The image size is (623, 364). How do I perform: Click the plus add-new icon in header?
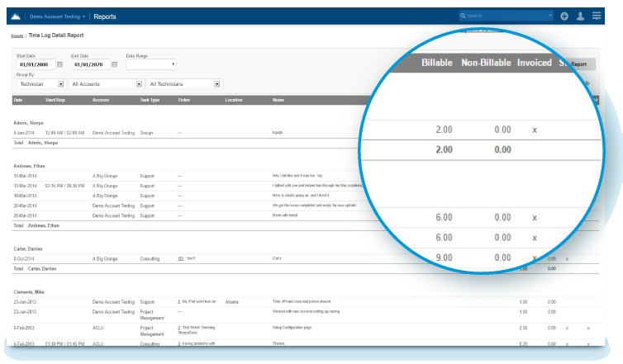coord(564,16)
